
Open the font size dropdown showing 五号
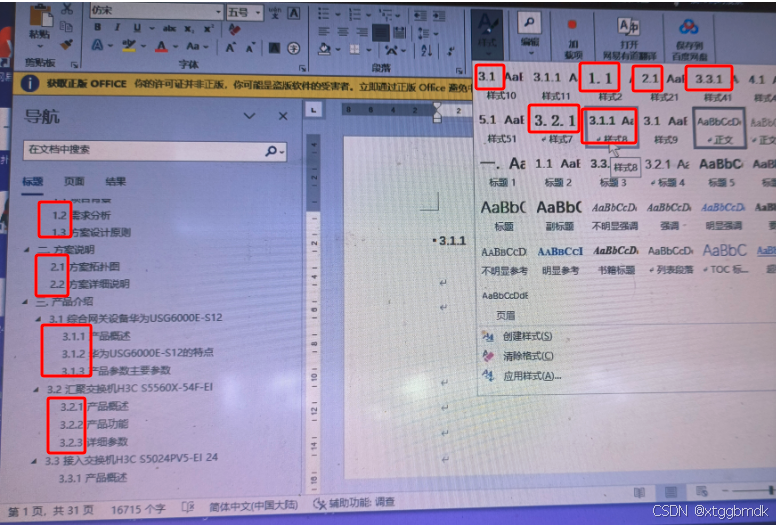(x=258, y=13)
